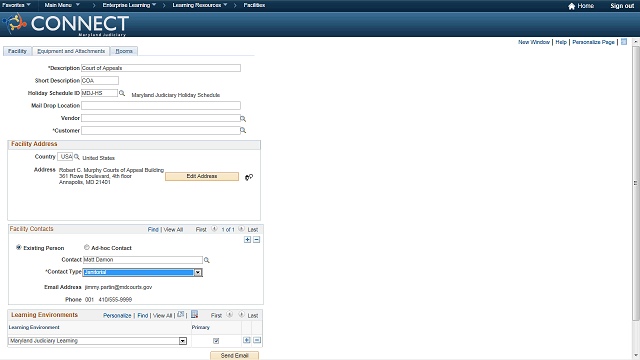
Task: Click the Holiday Schedule ID input field
Action: click(99, 93)
